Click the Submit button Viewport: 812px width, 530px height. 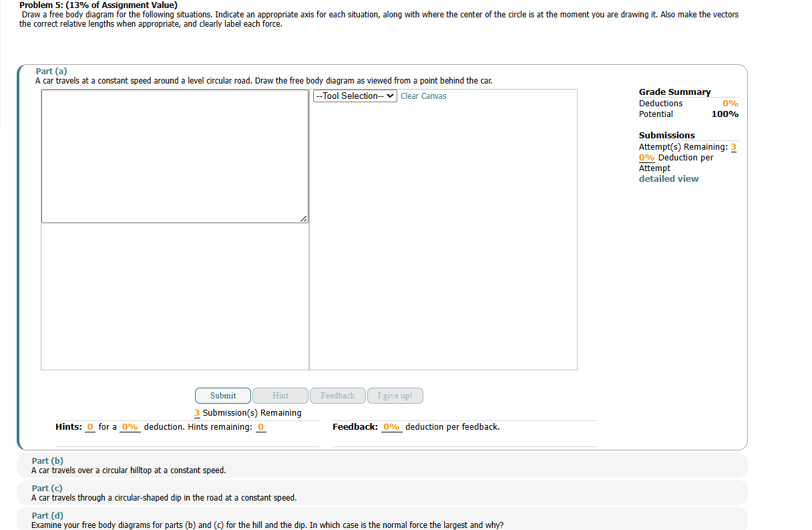click(222, 395)
